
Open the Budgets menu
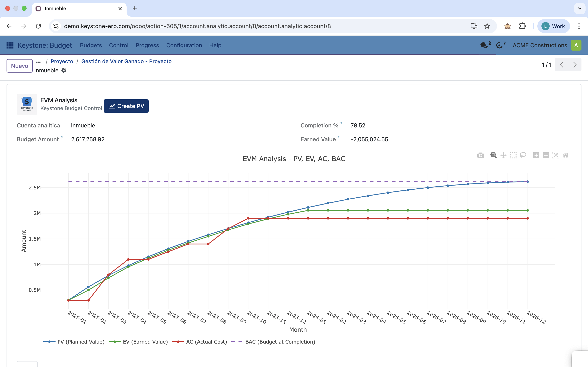coord(91,45)
